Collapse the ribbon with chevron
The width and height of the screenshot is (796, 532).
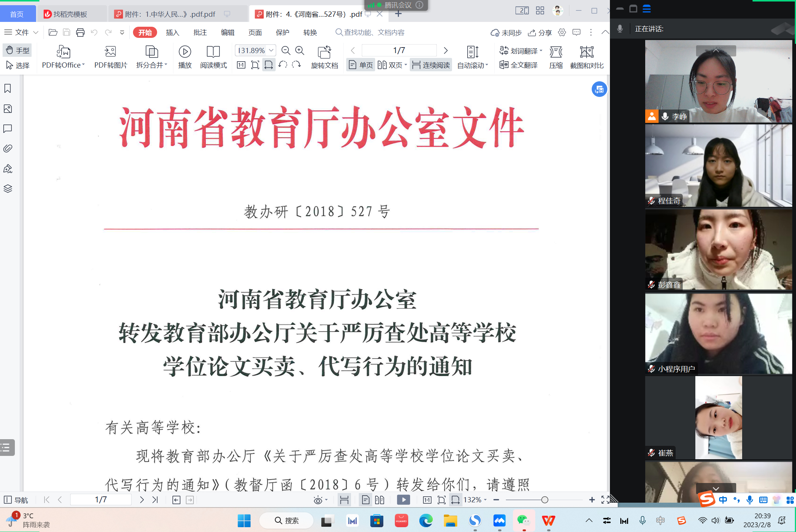tap(605, 32)
